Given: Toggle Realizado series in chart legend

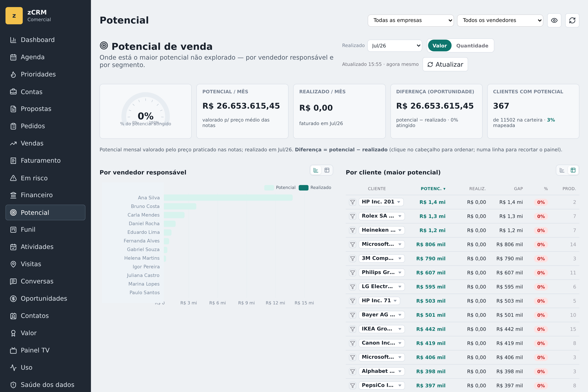Looking at the screenshot, I should tap(315, 188).
